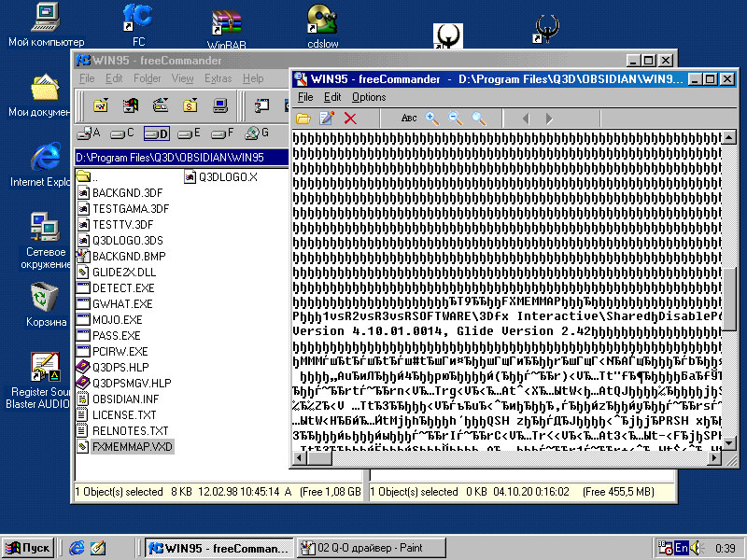This screenshot has width=747, height=560.
Task: Click the path bar D:\Program Files\Q3D\OBSIDIAN\WIN95
Action: tap(181, 158)
